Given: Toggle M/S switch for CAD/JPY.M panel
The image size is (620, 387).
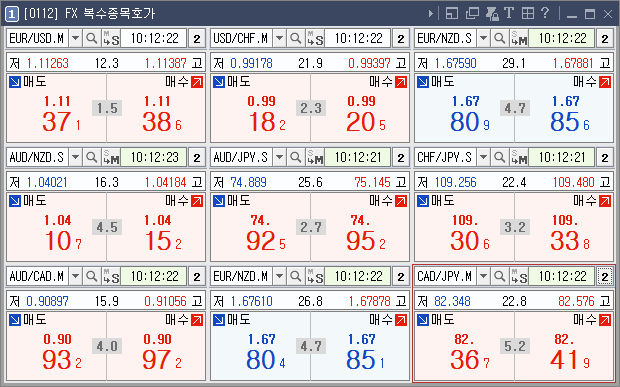Looking at the screenshot, I should click(x=519, y=276).
